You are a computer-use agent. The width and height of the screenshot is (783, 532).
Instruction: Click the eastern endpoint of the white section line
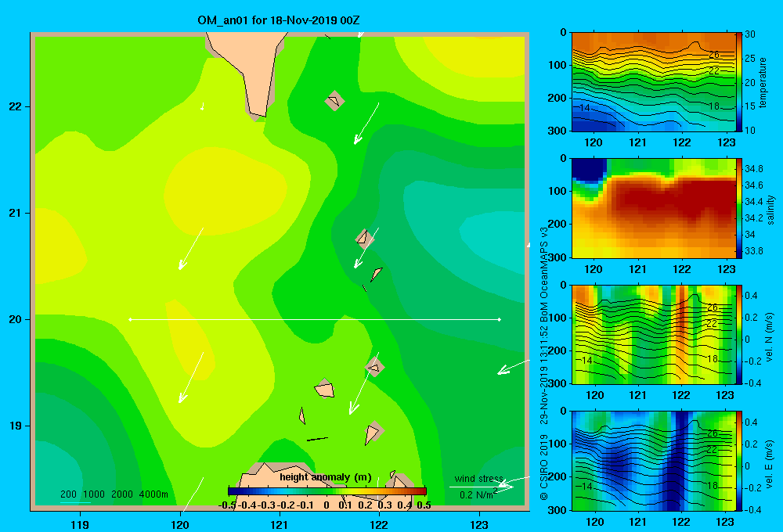[x=500, y=319]
